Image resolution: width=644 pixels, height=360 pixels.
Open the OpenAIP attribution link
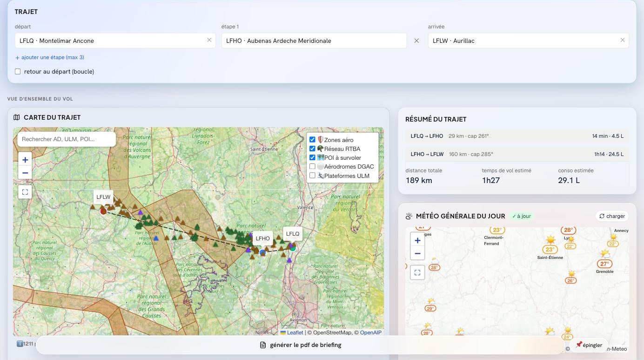pyautogui.click(x=370, y=333)
